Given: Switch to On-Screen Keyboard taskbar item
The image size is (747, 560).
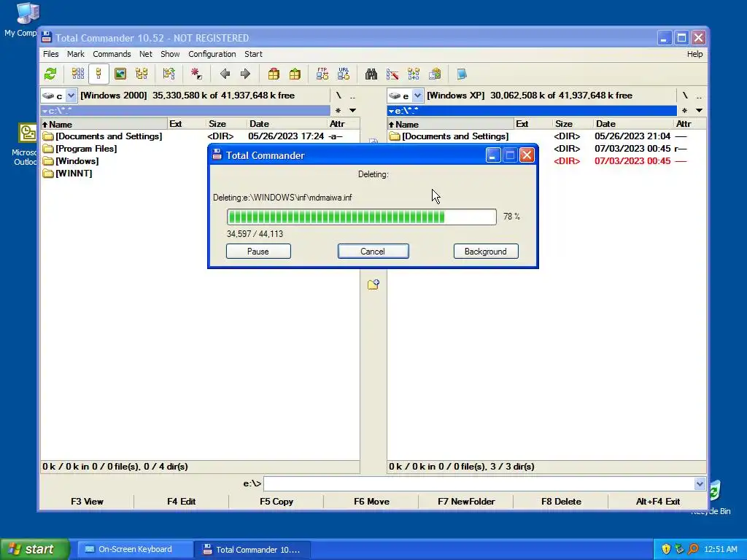Looking at the screenshot, I should (x=135, y=549).
